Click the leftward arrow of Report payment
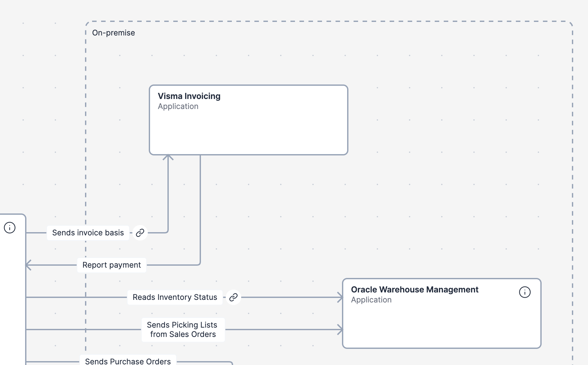Image resolution: width=588 pixels, height=365 pixels. click(x=29, y=265)
